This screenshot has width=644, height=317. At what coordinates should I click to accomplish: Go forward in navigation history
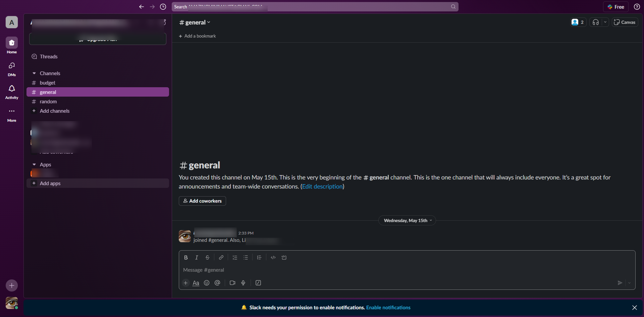[x=152, y=7]
